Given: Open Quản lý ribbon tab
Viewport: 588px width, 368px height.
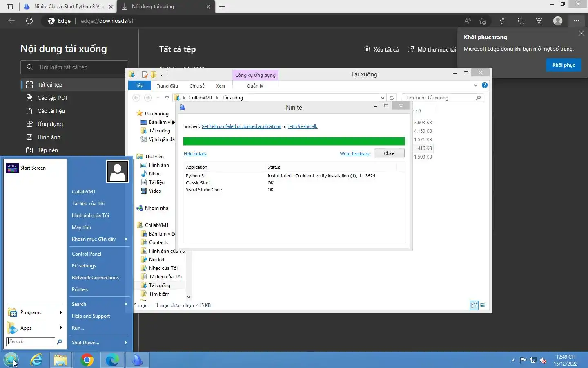Looking at the screenshot, I should 255,86.
